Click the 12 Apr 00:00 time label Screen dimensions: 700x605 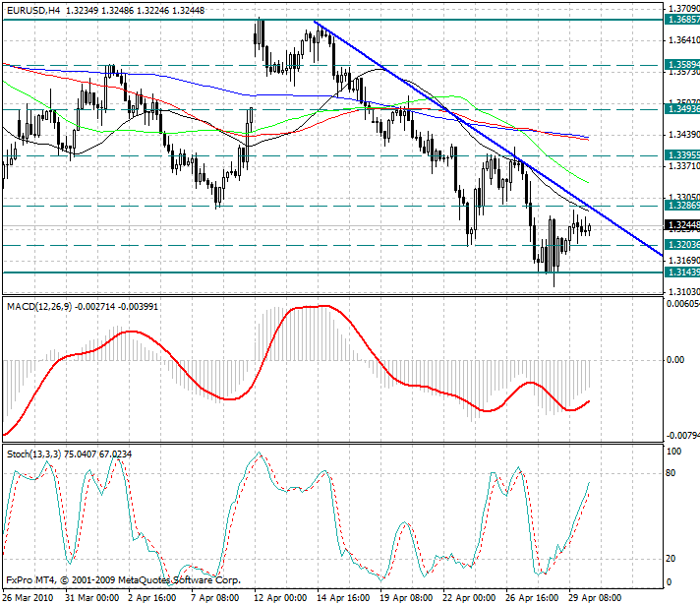click(280, 598)
